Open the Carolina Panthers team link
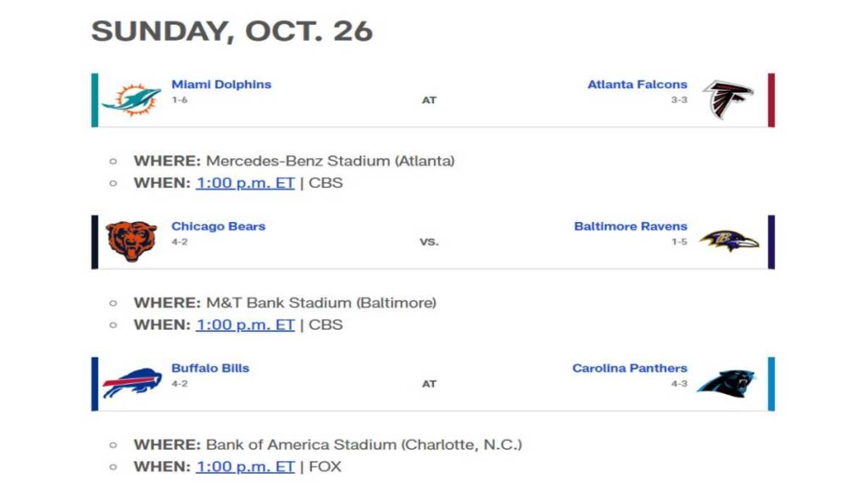 [x=629, y=369]
